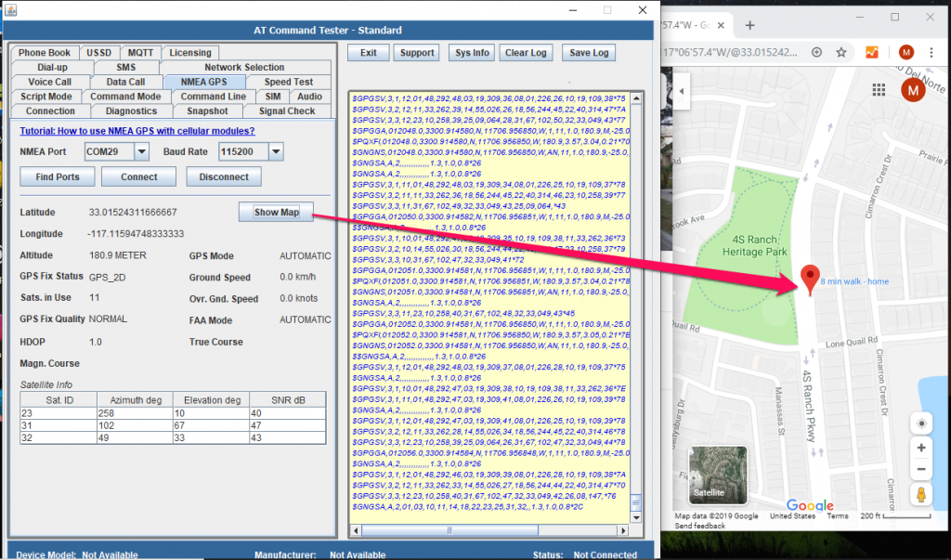Click the Java icon in AT Command Tester title bar
Screen dimensions: 951x560
pos(11,9)
